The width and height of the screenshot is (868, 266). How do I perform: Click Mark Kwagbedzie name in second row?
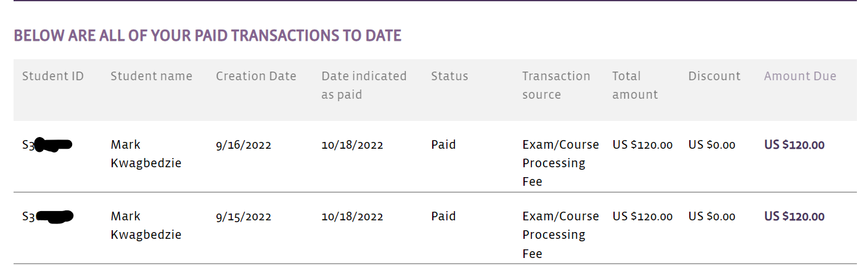point(146,226)
